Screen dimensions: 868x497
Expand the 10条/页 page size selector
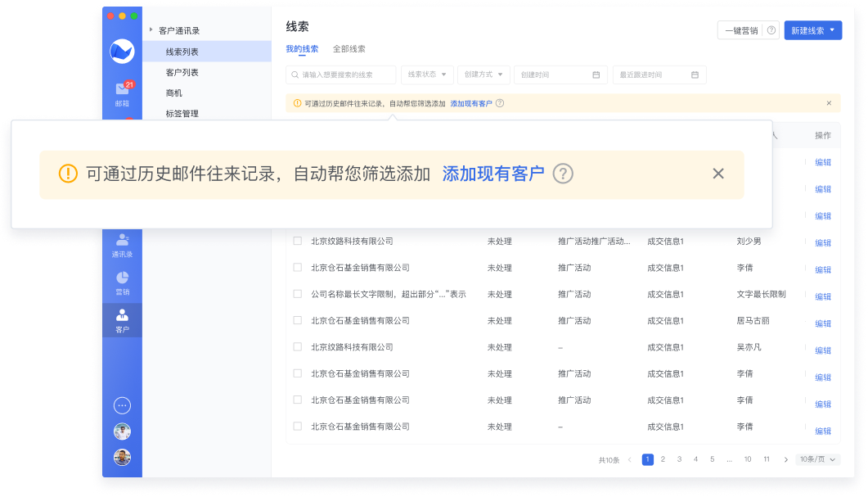[818, 459]
